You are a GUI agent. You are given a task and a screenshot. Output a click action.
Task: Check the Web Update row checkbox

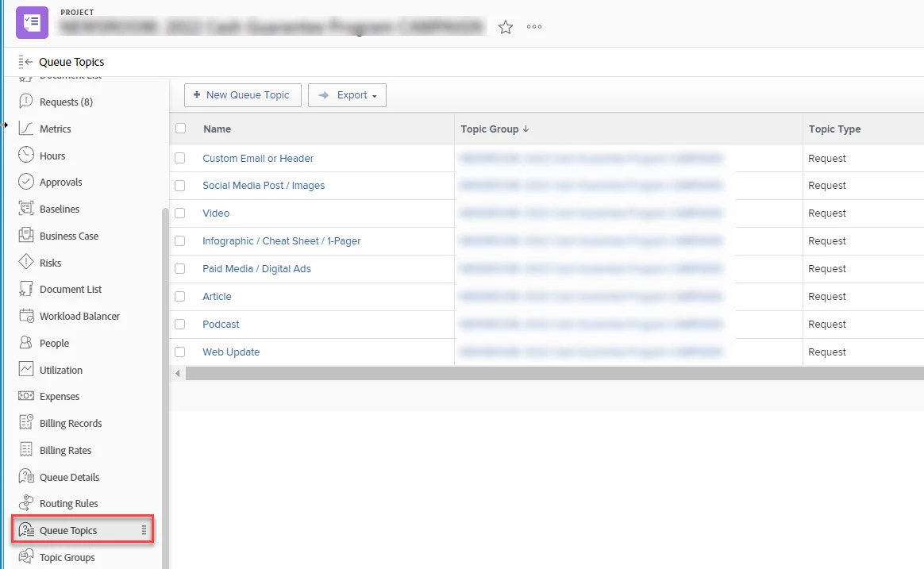click(x=179, y=352)
